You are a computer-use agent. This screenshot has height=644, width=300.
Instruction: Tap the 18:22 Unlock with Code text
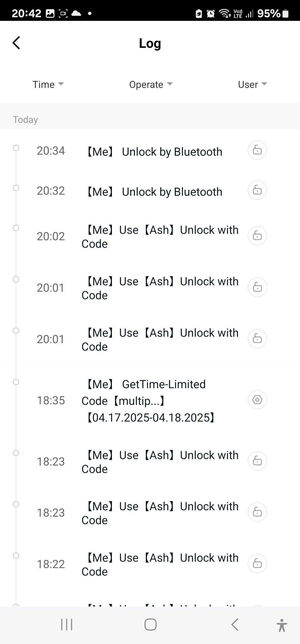tap(160, 564)
